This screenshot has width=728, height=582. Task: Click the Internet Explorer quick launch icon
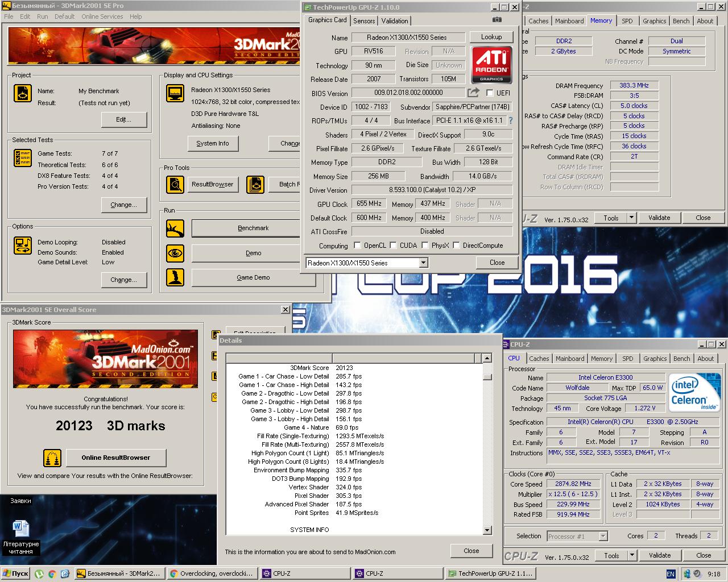tap(65, 573)
